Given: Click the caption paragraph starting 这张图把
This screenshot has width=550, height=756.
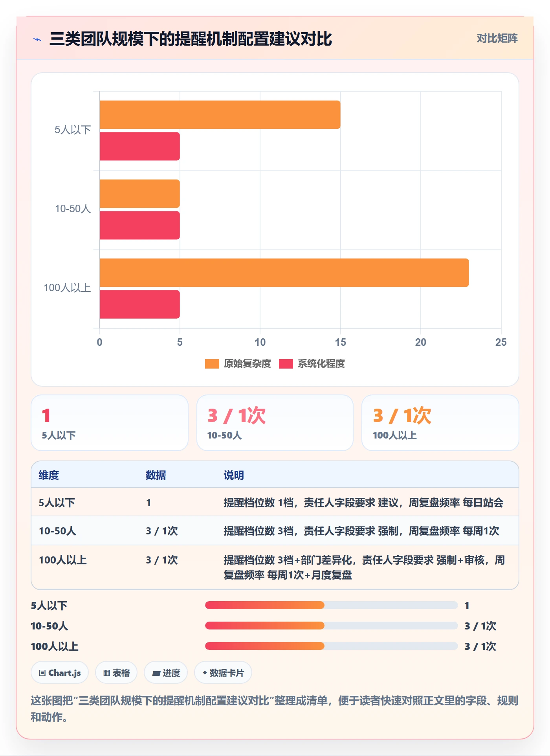Looking at the screenshot, I should coord(275,709).
